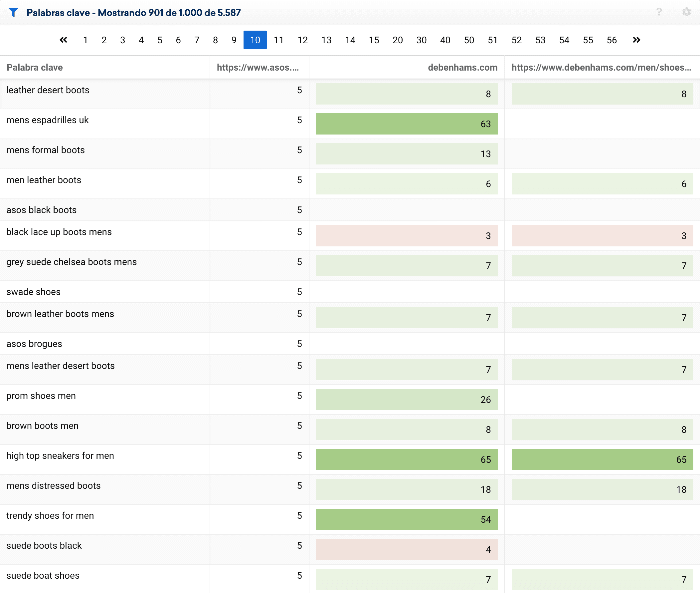Click the asos URL column header
The image size is (700, 593).
pyautogui.click(x=258, y=67)
